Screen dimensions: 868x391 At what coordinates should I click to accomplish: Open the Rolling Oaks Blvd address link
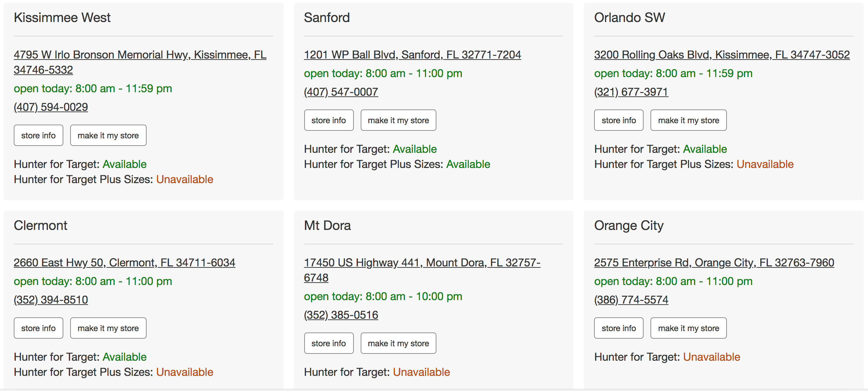coord(722,55)
